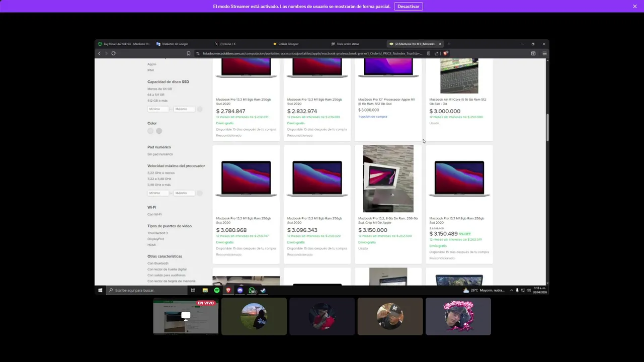644x362 pixels.
Task: Click the page vertical scrollbar thumb
Action: tap(547, 128)
